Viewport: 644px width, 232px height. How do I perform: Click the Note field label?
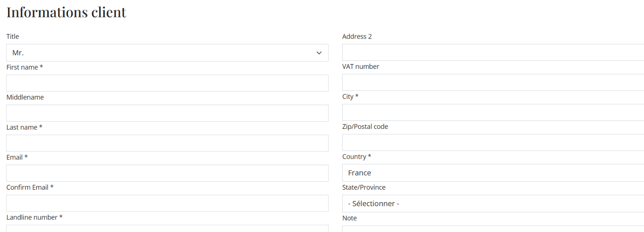coord(349,218)
